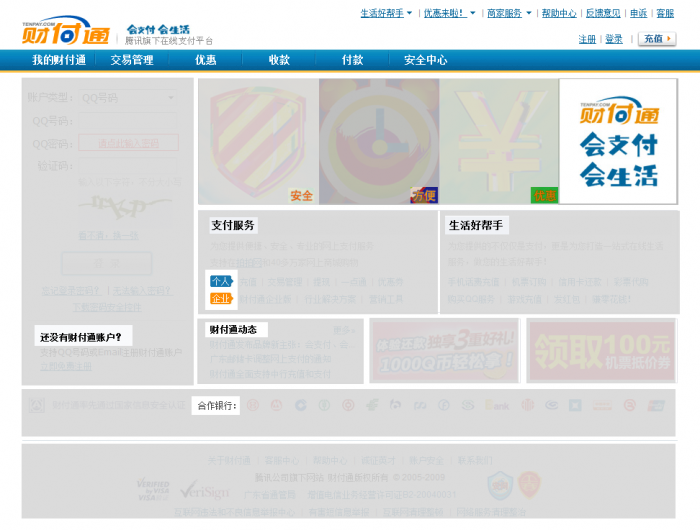The height and width of the screenshot is (530, 700).
Task: Click the 信用卡还款 link
Action: [x=579, y=282]
